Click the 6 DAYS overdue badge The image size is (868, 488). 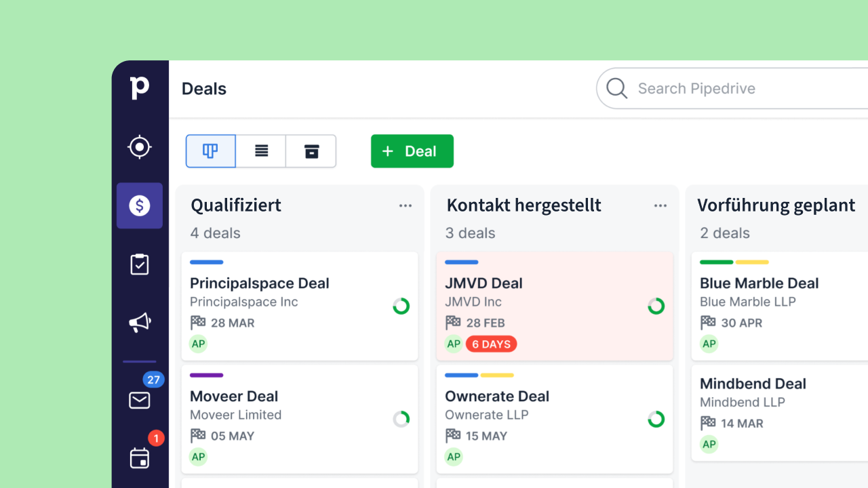[x=491, y=344]
